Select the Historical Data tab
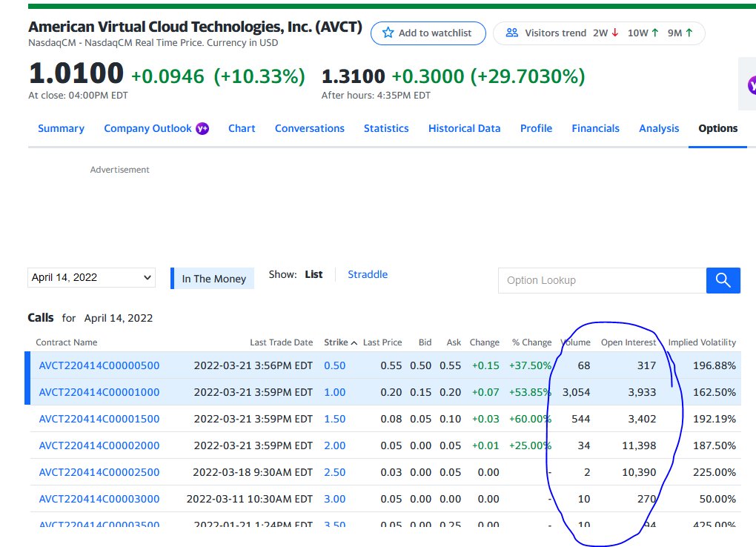 point(464,128)
